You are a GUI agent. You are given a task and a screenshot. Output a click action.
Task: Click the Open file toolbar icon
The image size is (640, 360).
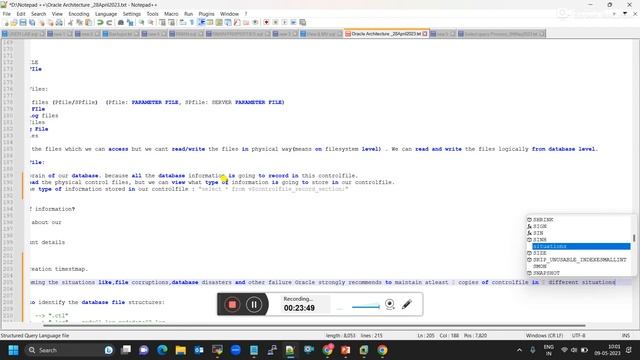tap(14, 22)
